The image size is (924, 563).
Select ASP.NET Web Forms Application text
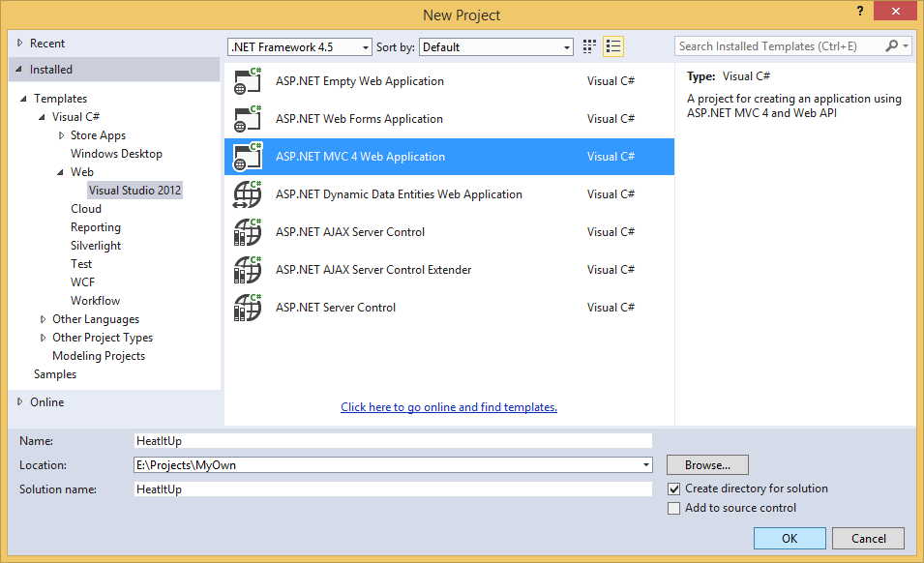(359, 119)
